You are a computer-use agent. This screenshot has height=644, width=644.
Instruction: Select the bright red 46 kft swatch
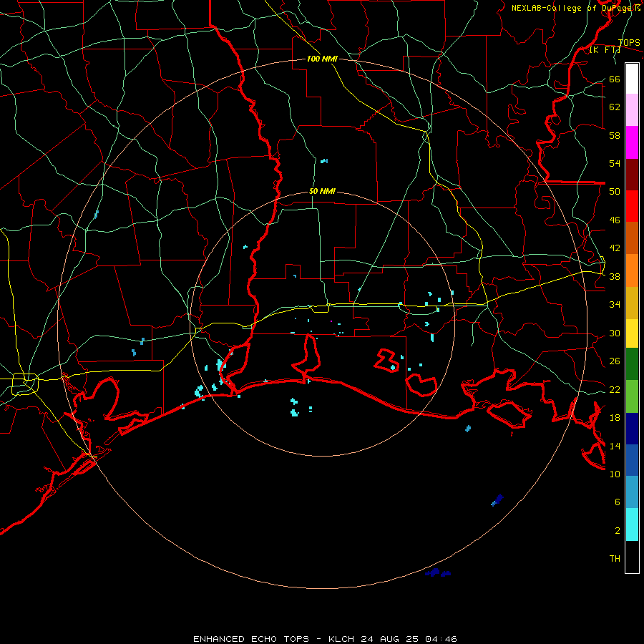click(x=632, y=206)
